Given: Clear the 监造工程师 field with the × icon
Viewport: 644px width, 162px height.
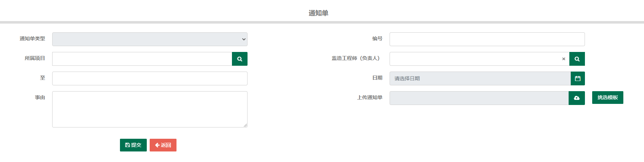Looking at the screenshot, I should [564, 59].
